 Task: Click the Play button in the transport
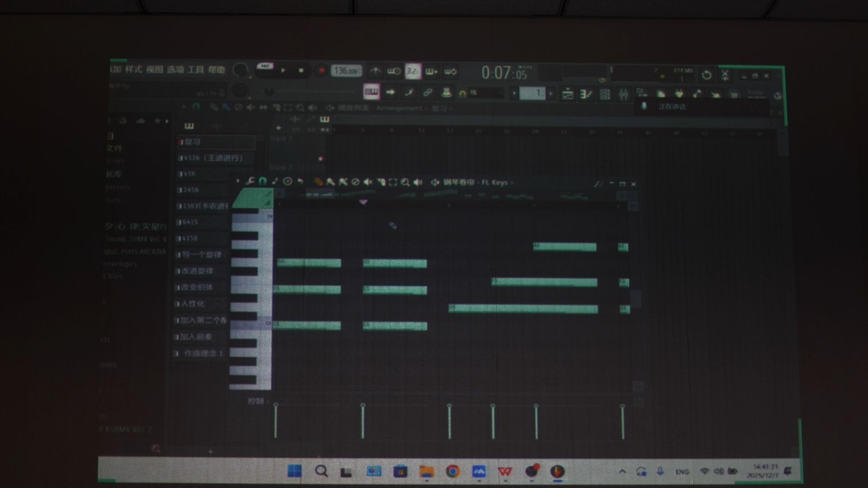283,70
